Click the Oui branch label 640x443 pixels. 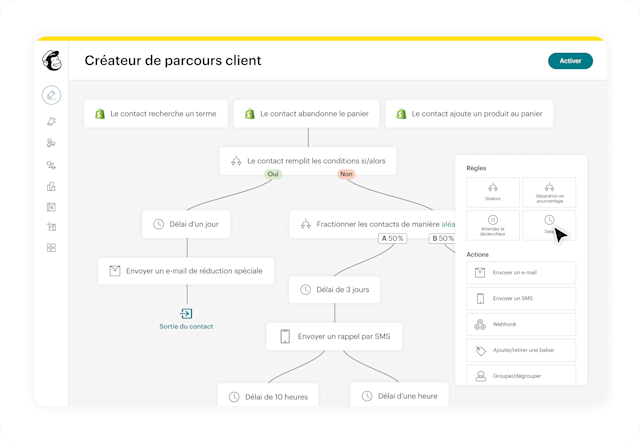click(x=273, y=174)
